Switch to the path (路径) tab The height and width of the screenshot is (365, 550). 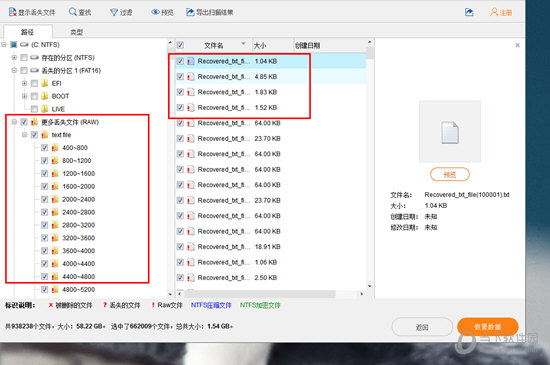(x=28, y=32)
